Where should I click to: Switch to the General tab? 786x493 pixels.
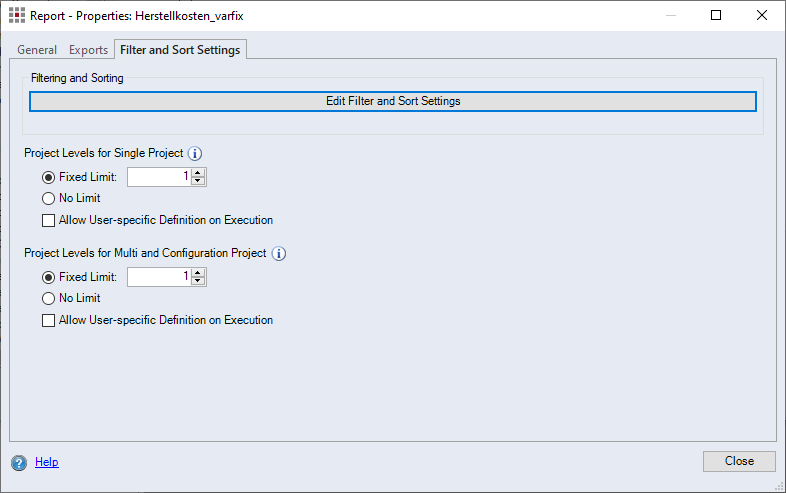[37, 50]
